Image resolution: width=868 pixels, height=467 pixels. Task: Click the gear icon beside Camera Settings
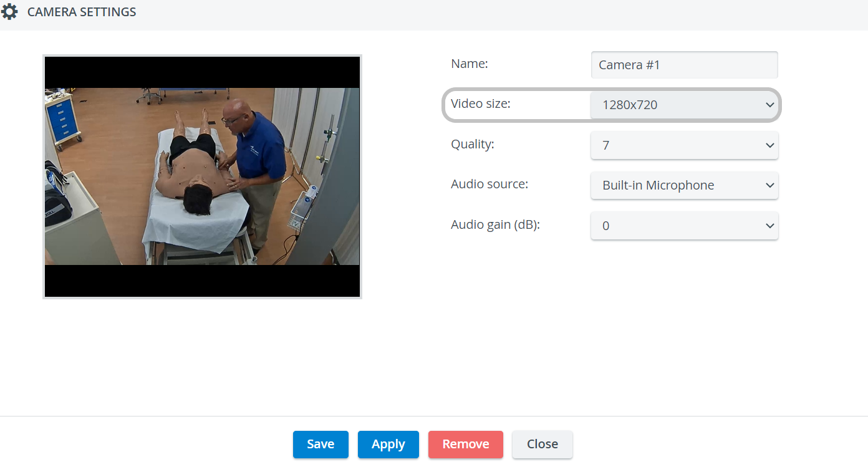pos(9,12)
